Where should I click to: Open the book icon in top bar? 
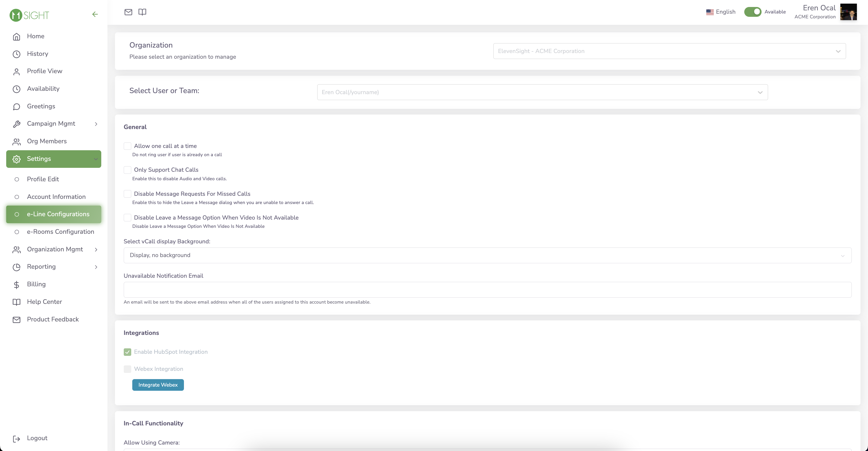[142, 12]
